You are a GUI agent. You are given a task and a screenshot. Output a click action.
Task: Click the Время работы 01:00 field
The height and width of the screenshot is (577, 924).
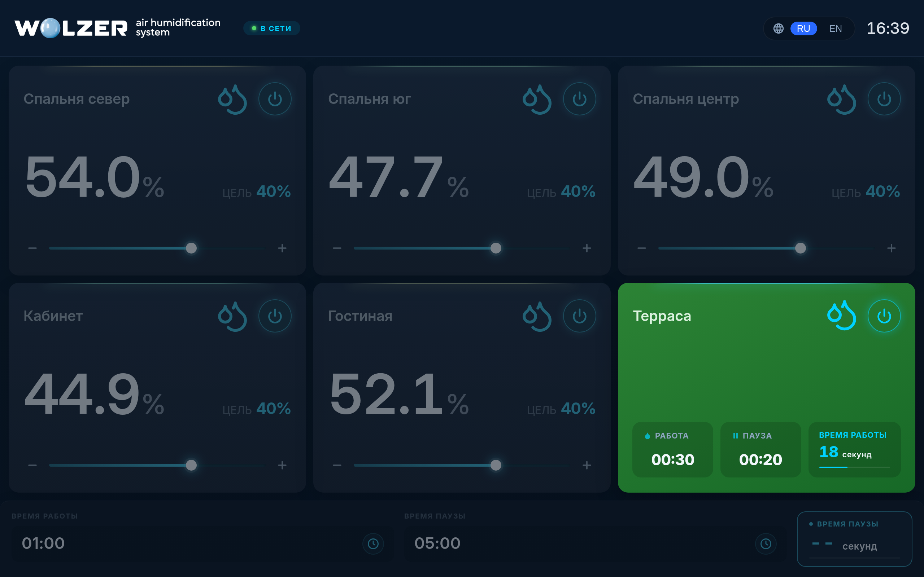[202, 543]
